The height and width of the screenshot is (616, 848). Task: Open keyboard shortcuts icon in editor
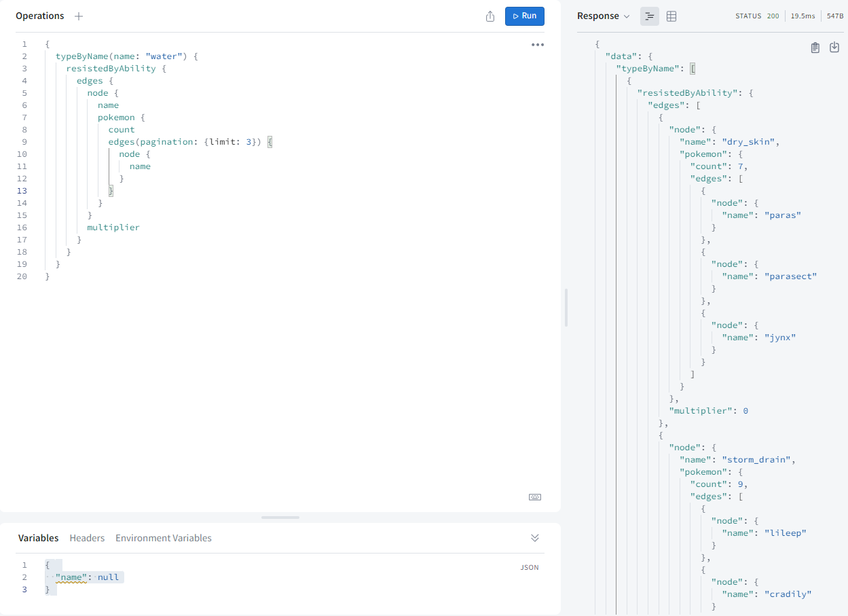click(535, 497)
